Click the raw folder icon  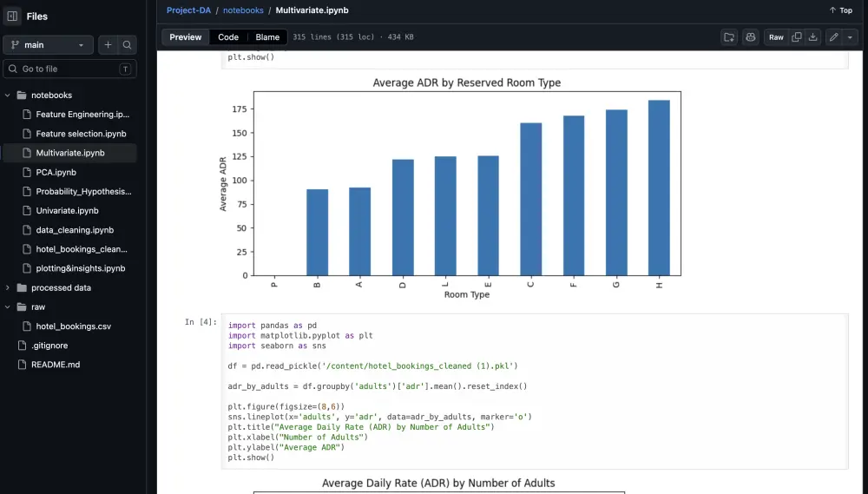point(22,306)
